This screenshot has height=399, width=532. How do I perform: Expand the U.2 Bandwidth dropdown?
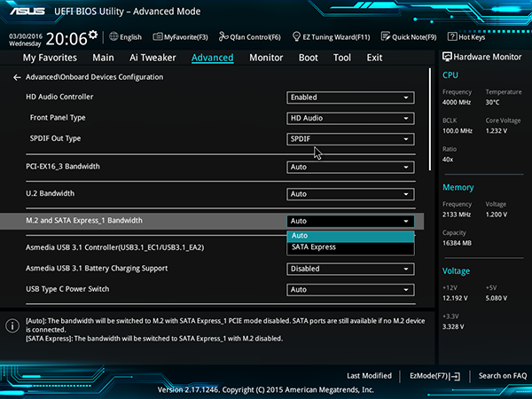[x=350, y=194]
